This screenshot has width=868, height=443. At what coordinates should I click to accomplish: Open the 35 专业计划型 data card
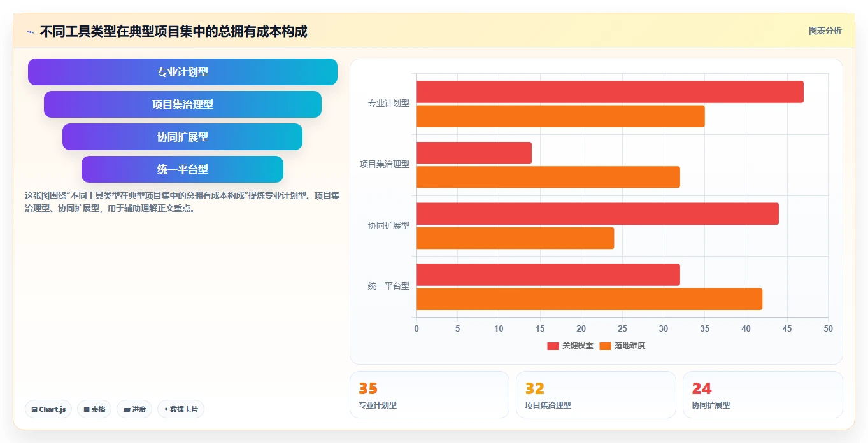click(x=429, y=395)
